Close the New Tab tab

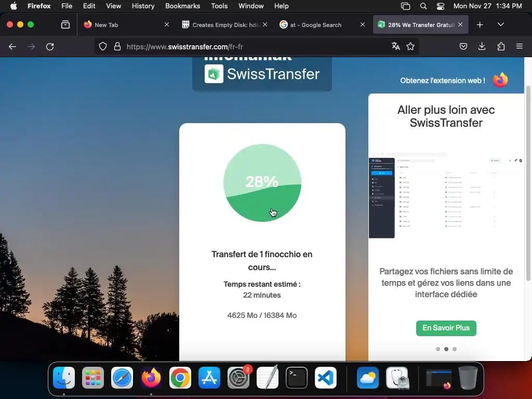(167, 24)
